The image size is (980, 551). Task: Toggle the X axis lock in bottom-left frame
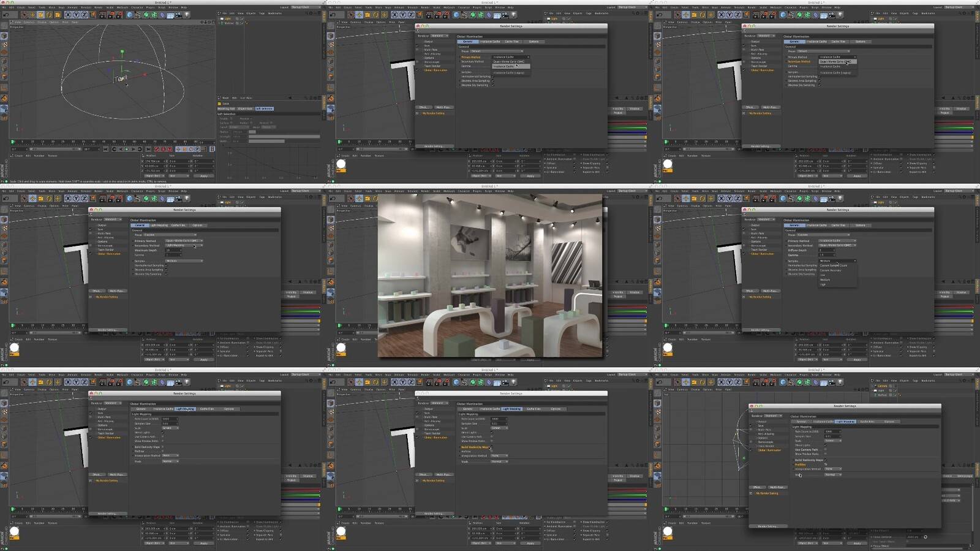tap(68, 382)
